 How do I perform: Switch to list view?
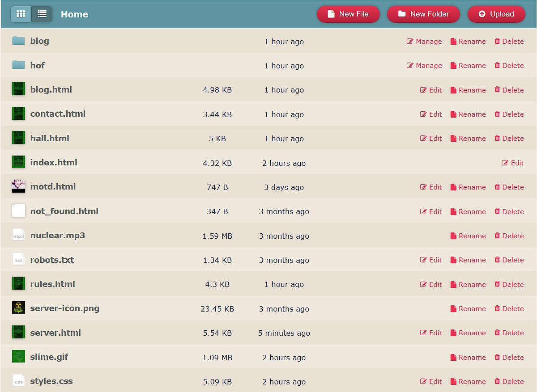click(42, 14)
